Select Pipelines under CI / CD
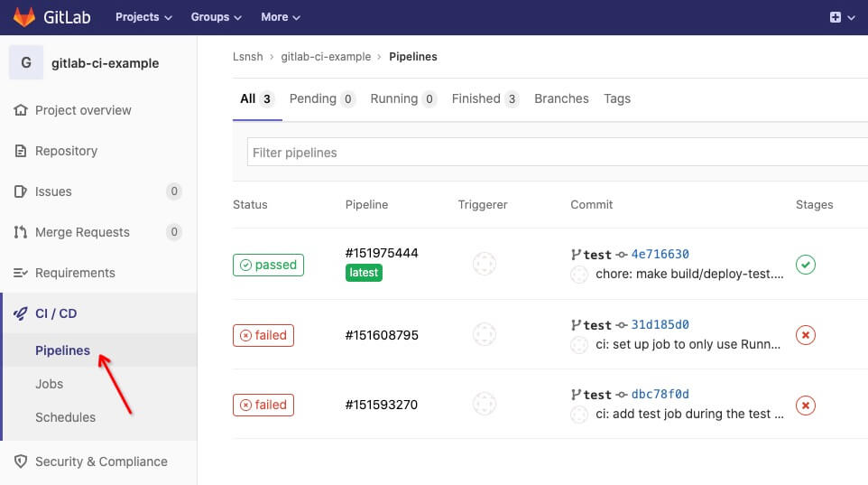868x485 pixels. [62, 350]
